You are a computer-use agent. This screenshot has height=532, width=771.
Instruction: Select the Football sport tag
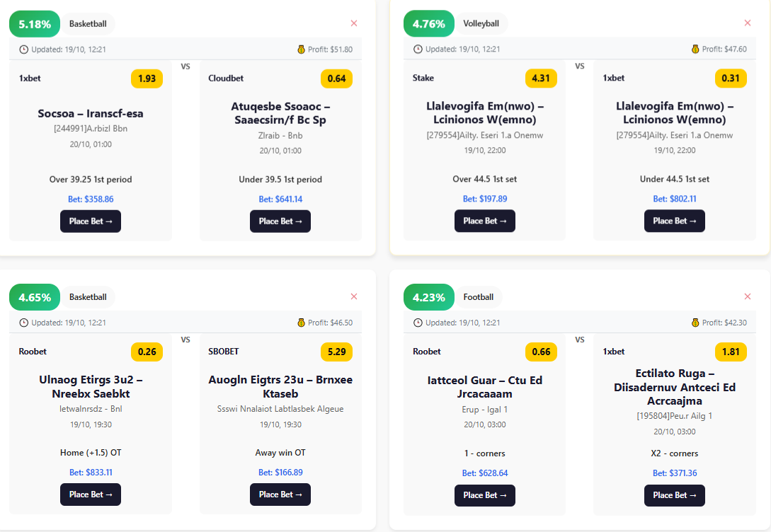(479, 297)
